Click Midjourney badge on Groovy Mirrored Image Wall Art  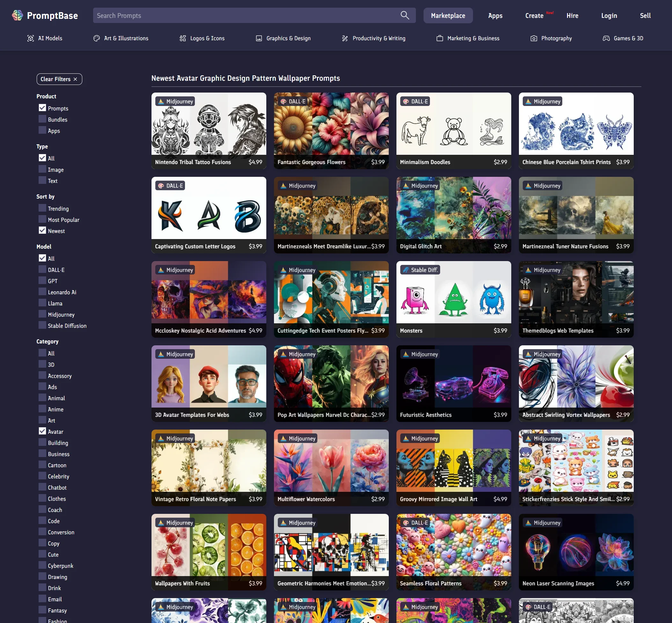(420, 439)
